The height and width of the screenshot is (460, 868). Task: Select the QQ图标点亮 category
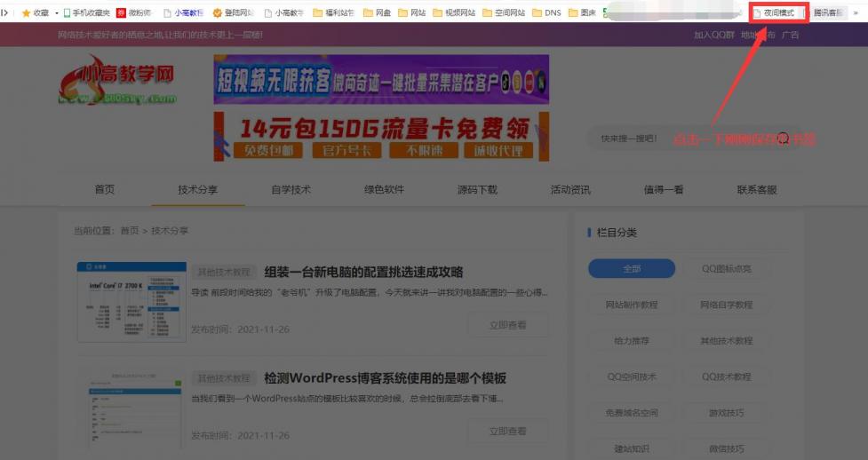(726, 269)
